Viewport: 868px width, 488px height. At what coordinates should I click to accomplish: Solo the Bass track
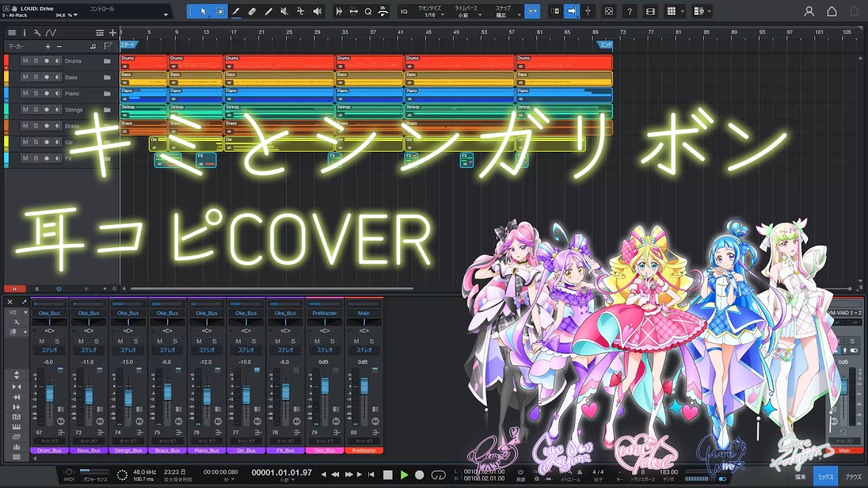coord(36,77)
